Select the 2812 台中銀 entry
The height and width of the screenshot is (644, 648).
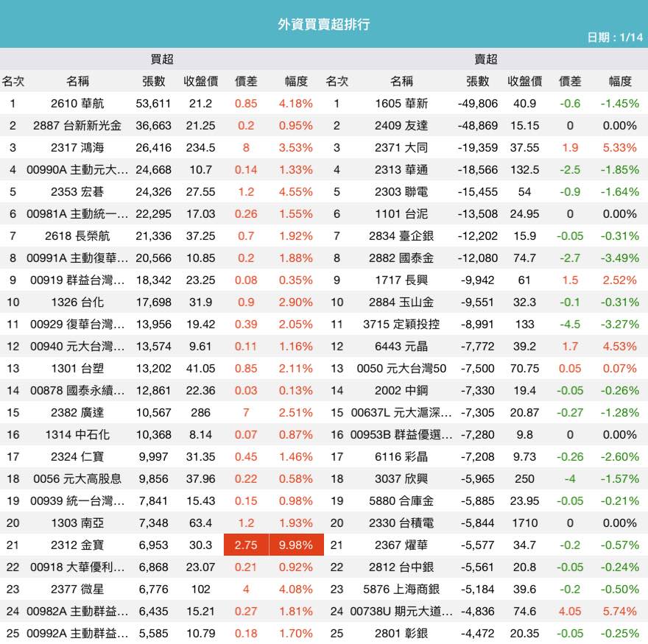pyautogui.click(x=401, y=567)
